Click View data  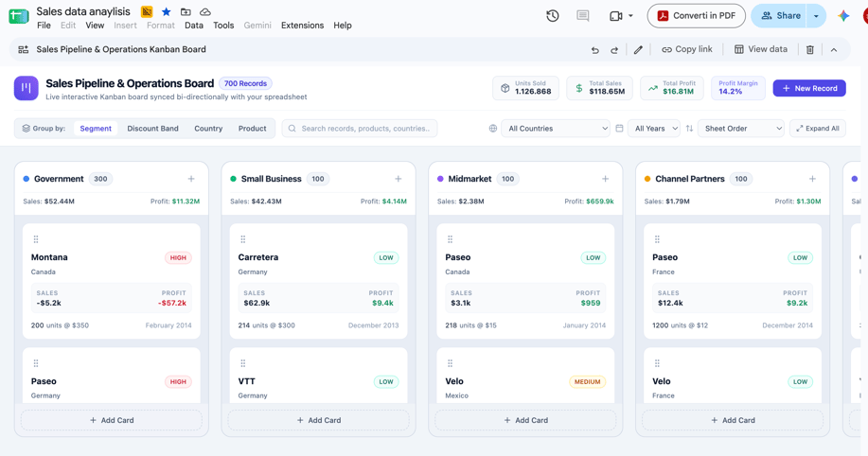tap(761, 49)
